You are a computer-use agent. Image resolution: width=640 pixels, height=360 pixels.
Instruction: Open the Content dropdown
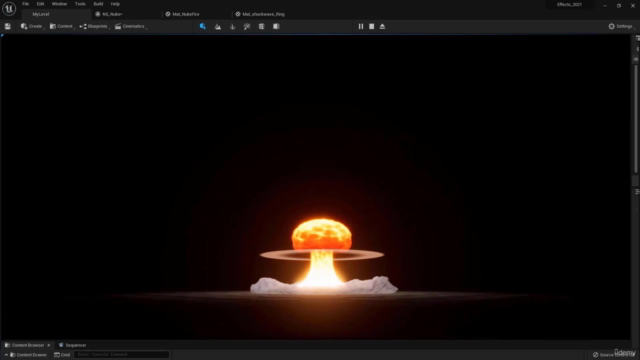pos(62,26)
